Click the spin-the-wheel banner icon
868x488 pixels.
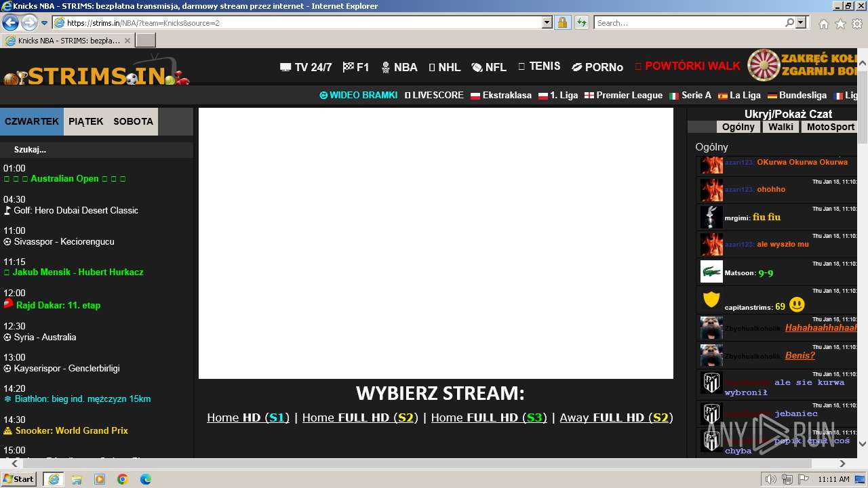point(764,65)
